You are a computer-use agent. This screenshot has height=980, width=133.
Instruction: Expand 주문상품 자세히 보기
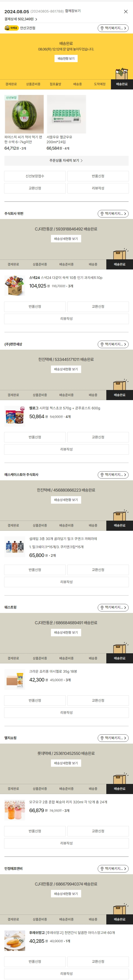[x=66, y=161]
